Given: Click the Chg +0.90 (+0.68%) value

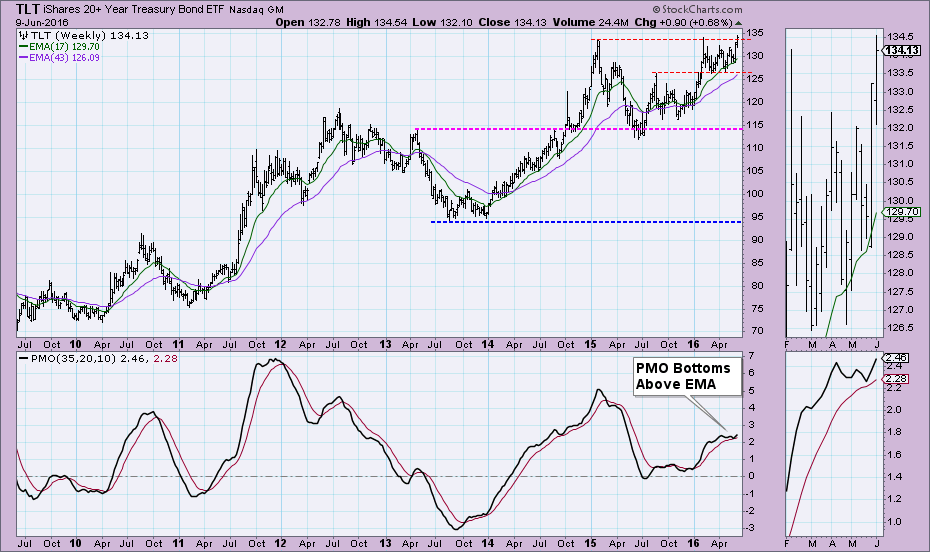Looking at the screenshot, I should click(x=683, y=23).
